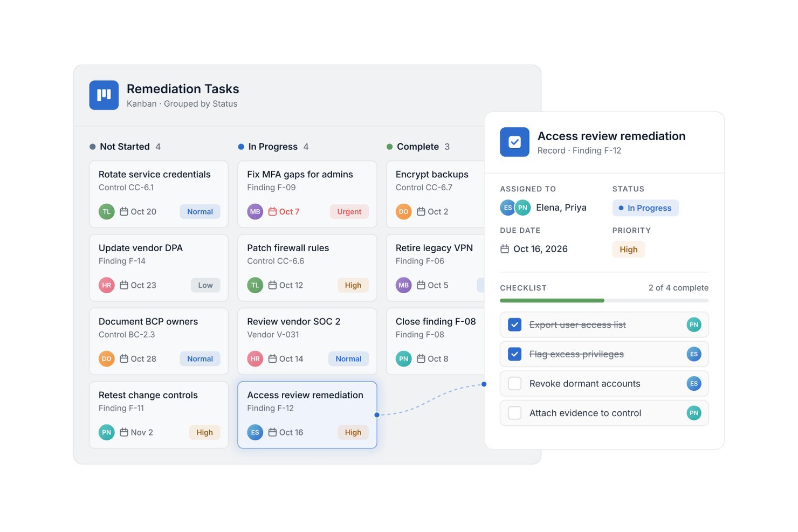Click PN avatar on Export user access list item
Image resolution: width=798 pixels, height=532 pixels.
(x=694, y=324)
